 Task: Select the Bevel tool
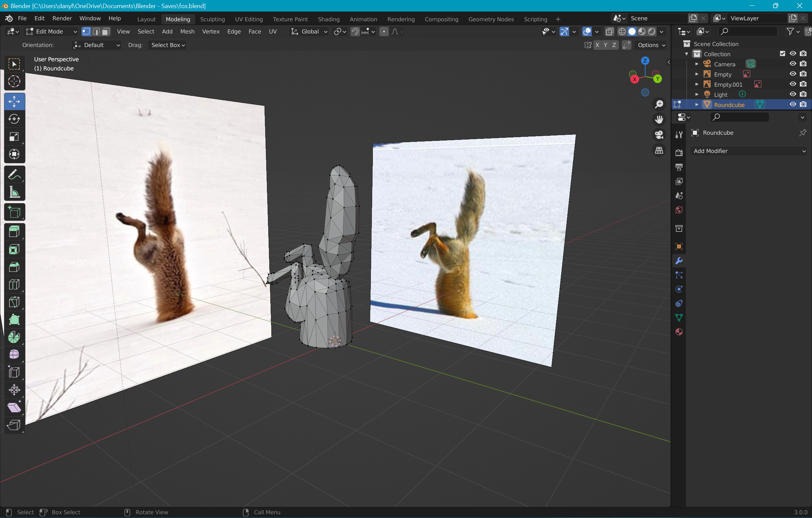(14, 267)
